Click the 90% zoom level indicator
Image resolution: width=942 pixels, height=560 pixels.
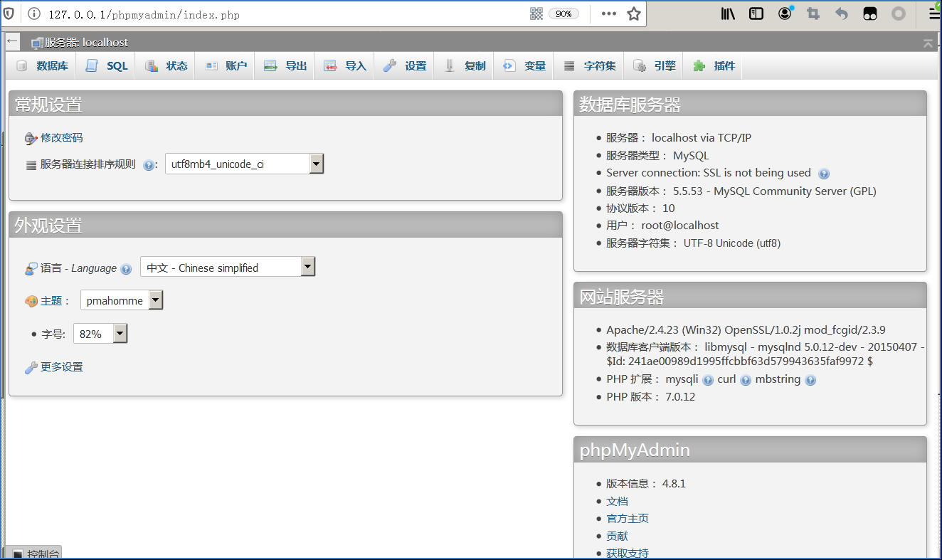(x=563, y=14)
